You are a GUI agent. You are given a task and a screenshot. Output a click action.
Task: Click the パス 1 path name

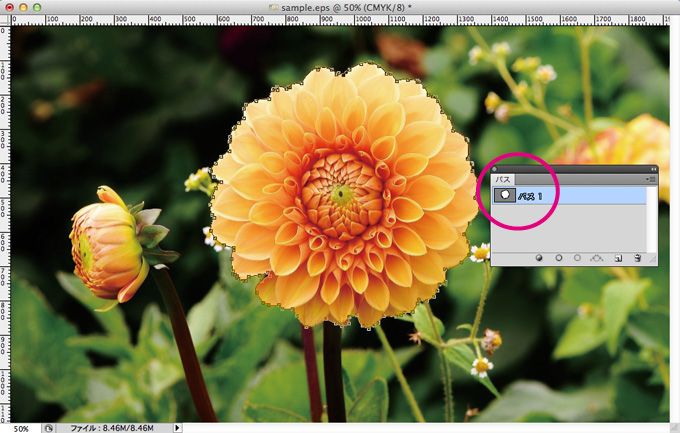[x=530, y=196]
